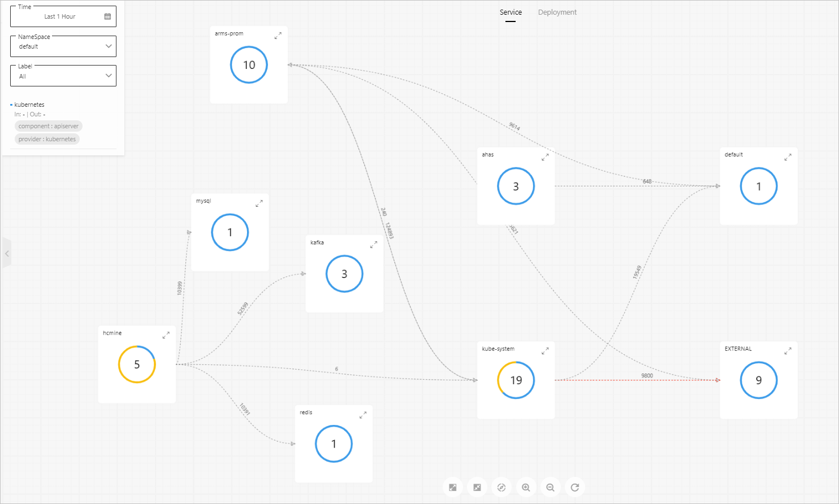The width and height of the screenshot is (839, 504).
Task: Click the compass recenter icon
Action: pos(501,488)
